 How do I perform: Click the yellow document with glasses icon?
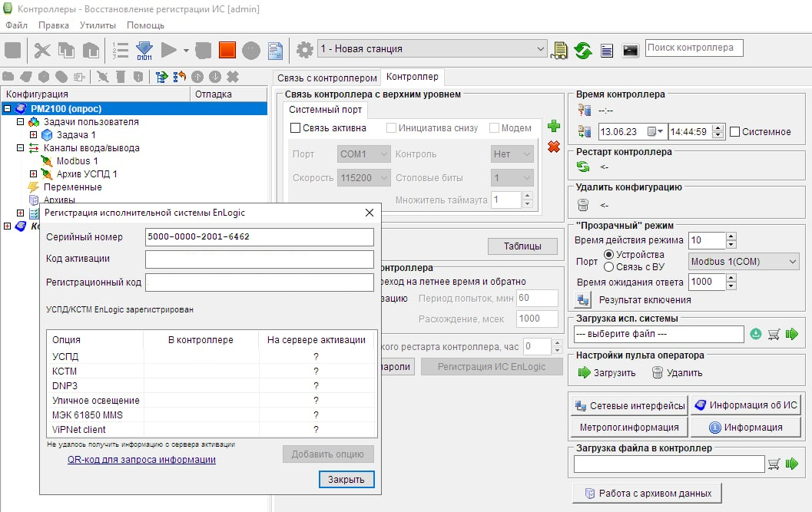[559, 50]
